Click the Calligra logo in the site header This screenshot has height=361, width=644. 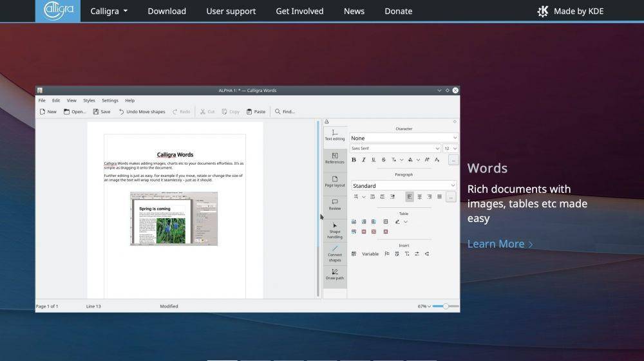click(57, 11)
